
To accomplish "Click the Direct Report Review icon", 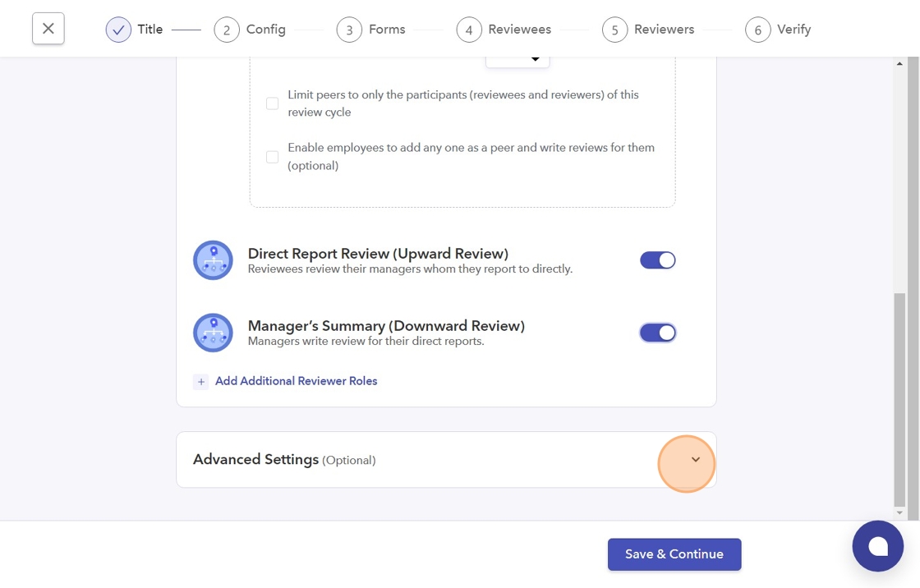I will [213, 260].
